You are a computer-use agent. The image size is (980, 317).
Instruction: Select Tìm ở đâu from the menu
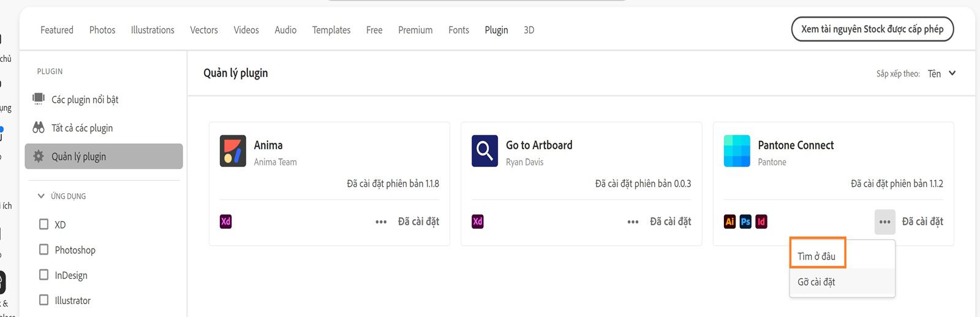816,256
